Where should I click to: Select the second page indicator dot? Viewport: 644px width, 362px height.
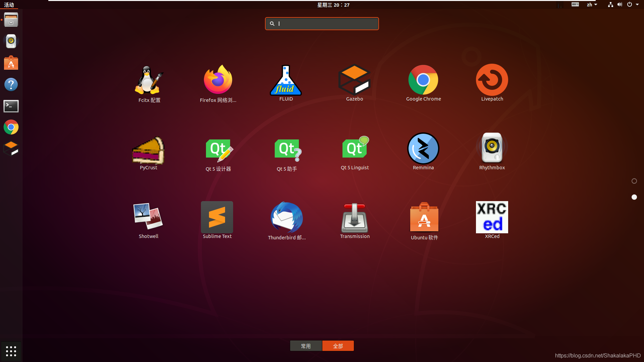point(634,197)
